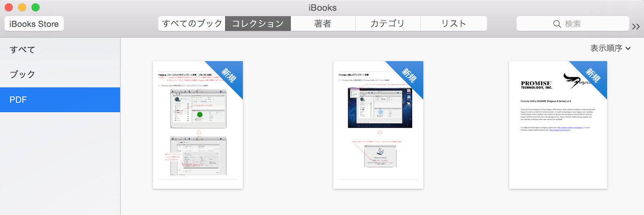
Task: Select the すべて collection in sidebar
Action: [x=60, y=50]
